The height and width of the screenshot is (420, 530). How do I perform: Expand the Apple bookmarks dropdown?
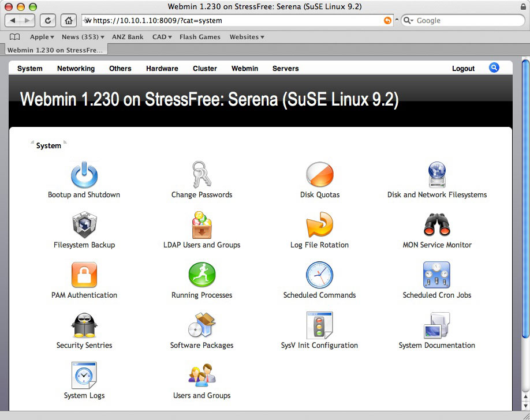pos(42,37)
